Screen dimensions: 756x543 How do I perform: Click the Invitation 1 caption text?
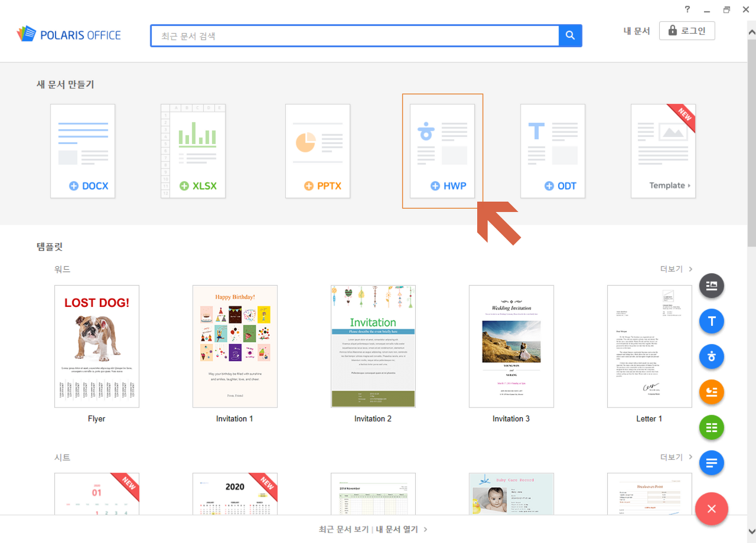point(234,418)
